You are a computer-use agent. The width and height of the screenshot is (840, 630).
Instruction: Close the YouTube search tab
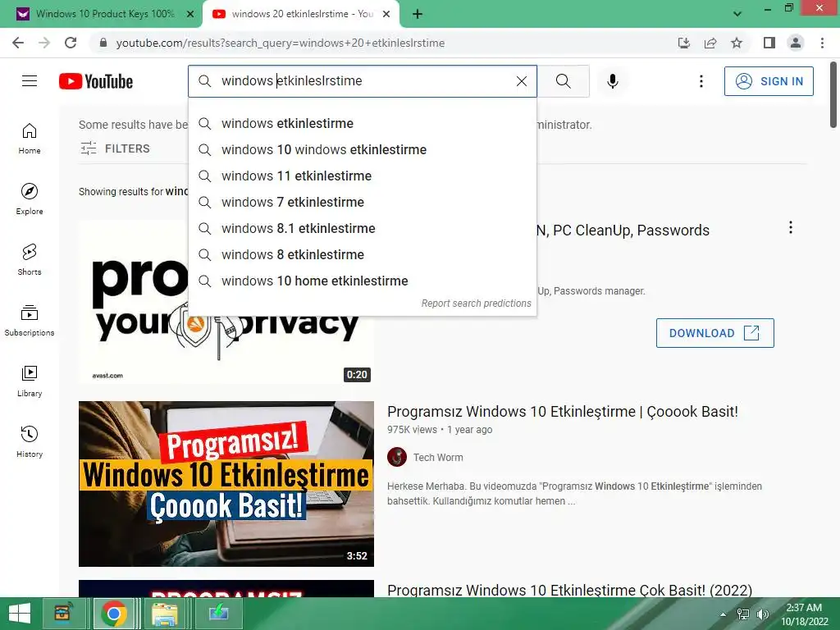pos(386,15)
